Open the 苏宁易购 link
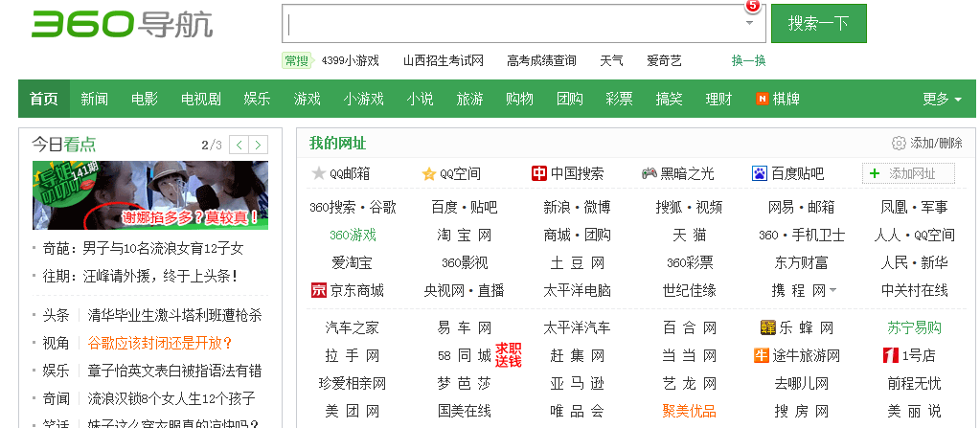Viewport: 980px width, 428px height. click(914, 327)
